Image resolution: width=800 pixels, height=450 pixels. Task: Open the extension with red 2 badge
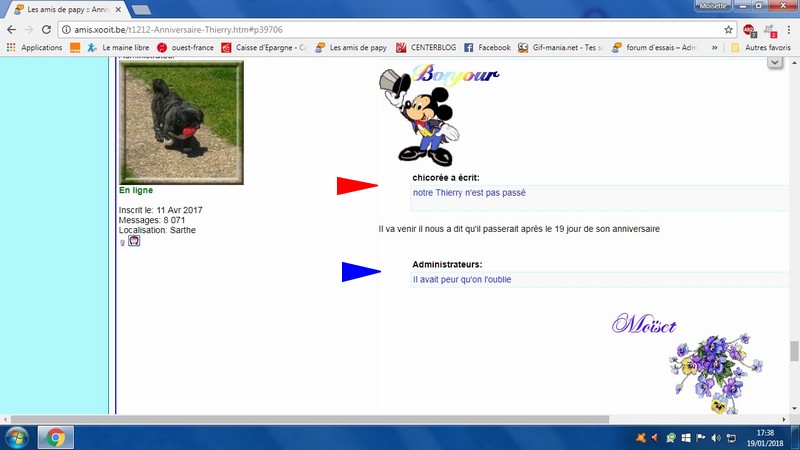pos(770,31)
